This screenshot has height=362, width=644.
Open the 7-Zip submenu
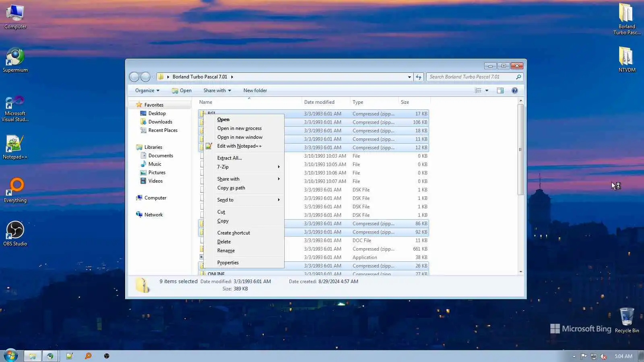[244, 167]
